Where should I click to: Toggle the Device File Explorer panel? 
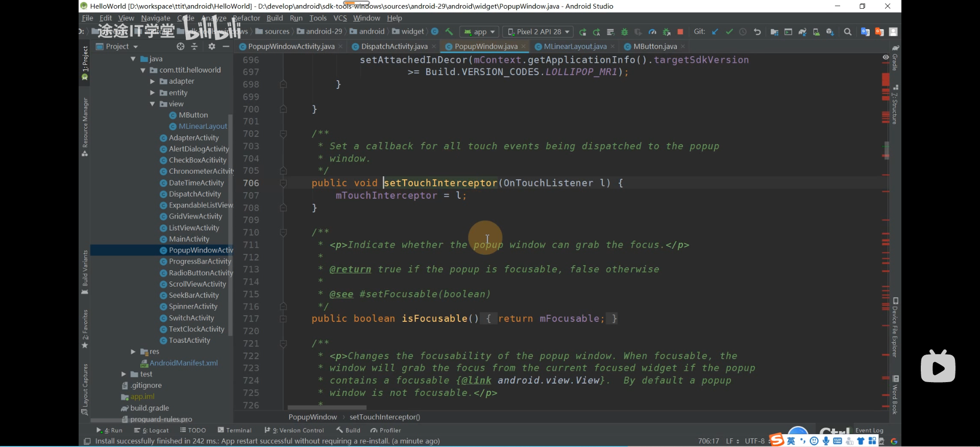[x=895, y=327]
